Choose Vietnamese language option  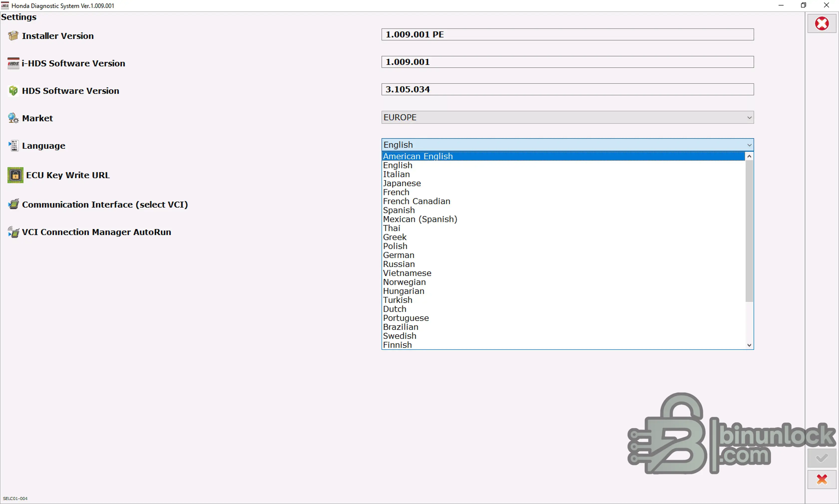[563, 273]
